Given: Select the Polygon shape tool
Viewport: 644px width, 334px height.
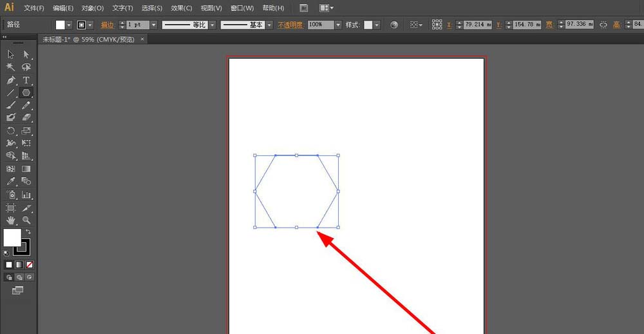Looking at the screenshot, I should (x=26, y=93).
